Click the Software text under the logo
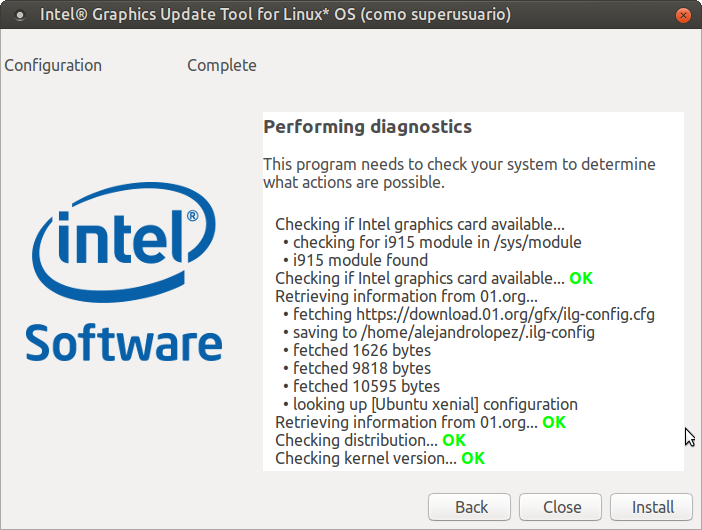The image size is (702, 530). pos(124,342)
